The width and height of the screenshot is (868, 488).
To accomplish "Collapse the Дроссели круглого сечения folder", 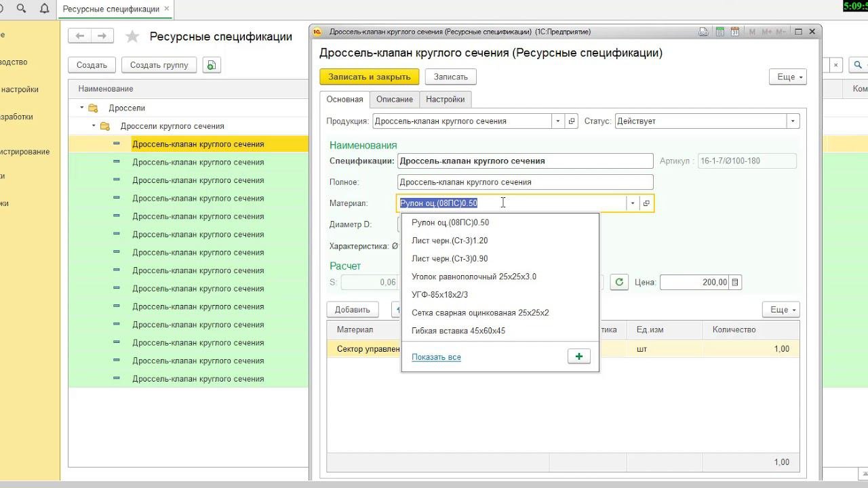I will (x=94, y=126).
